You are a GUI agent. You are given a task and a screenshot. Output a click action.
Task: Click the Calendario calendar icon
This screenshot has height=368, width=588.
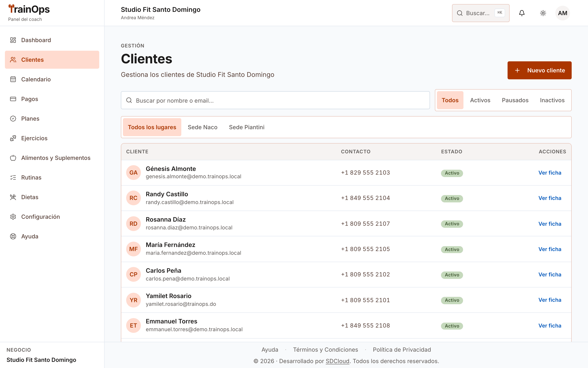(13, 79)
